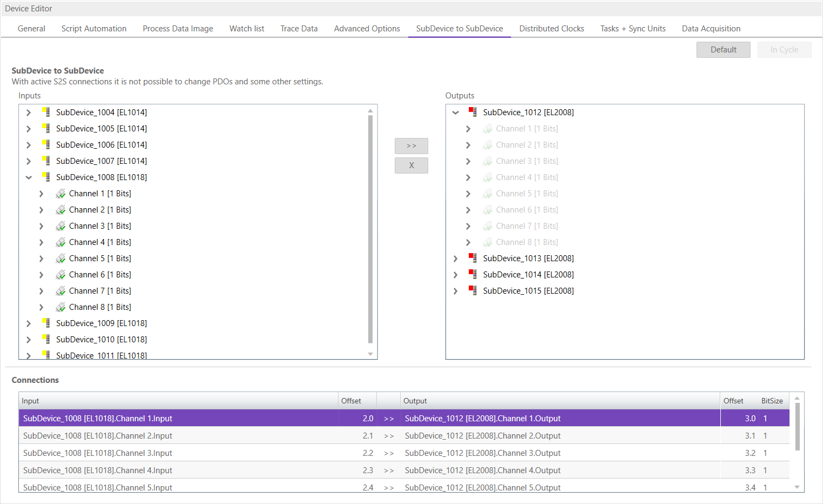Click the Channel 5 input signal icon
This screenshot has height=504, width=823.
coord(61,258)
